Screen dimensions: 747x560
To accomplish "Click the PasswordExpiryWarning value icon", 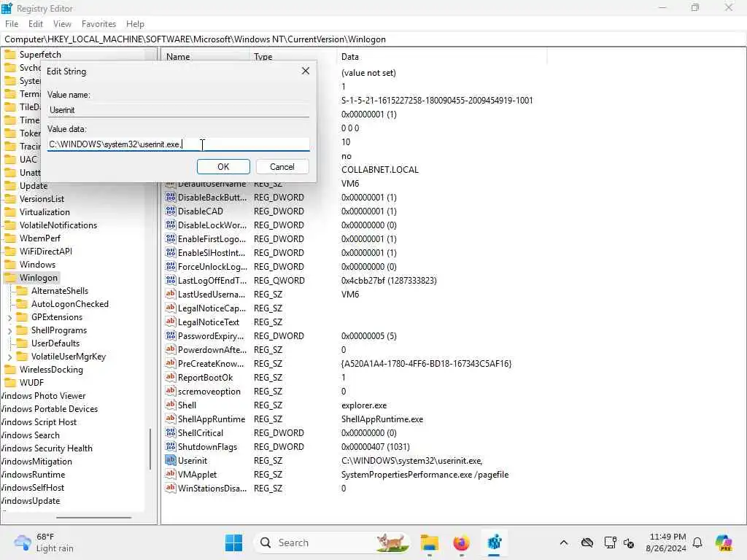I will (x=171, y=335).
